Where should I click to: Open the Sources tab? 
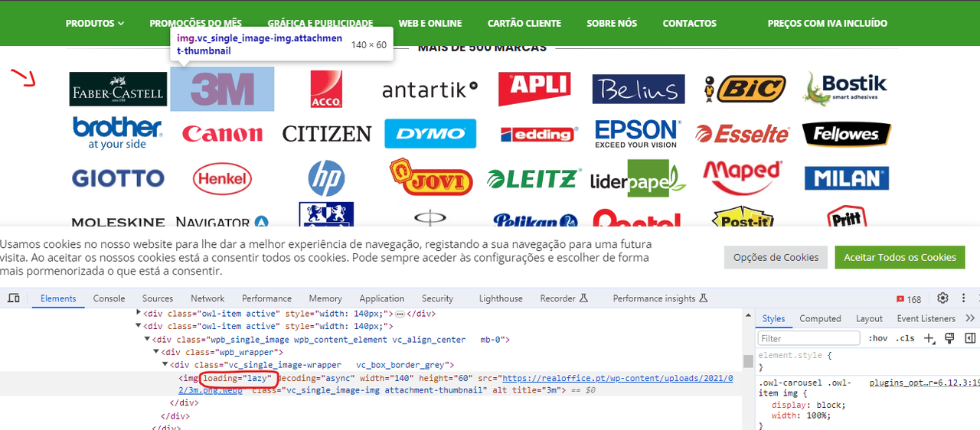click(158, 298)
